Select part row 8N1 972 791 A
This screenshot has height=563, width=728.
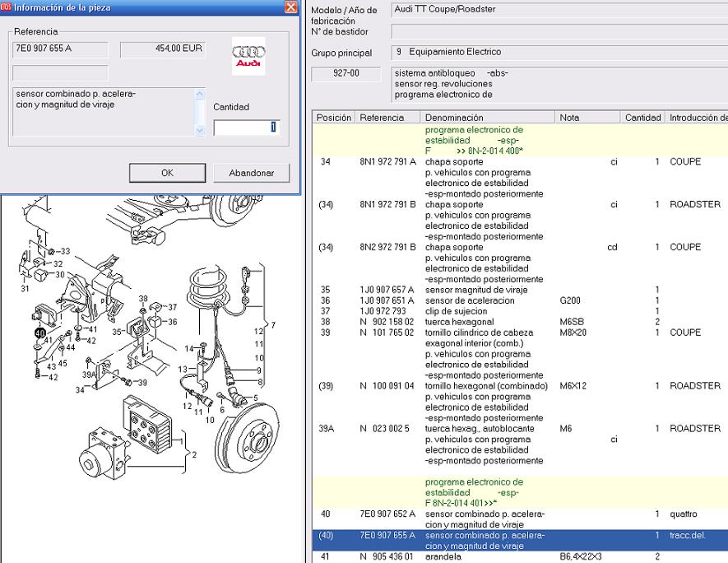(520, 178)
